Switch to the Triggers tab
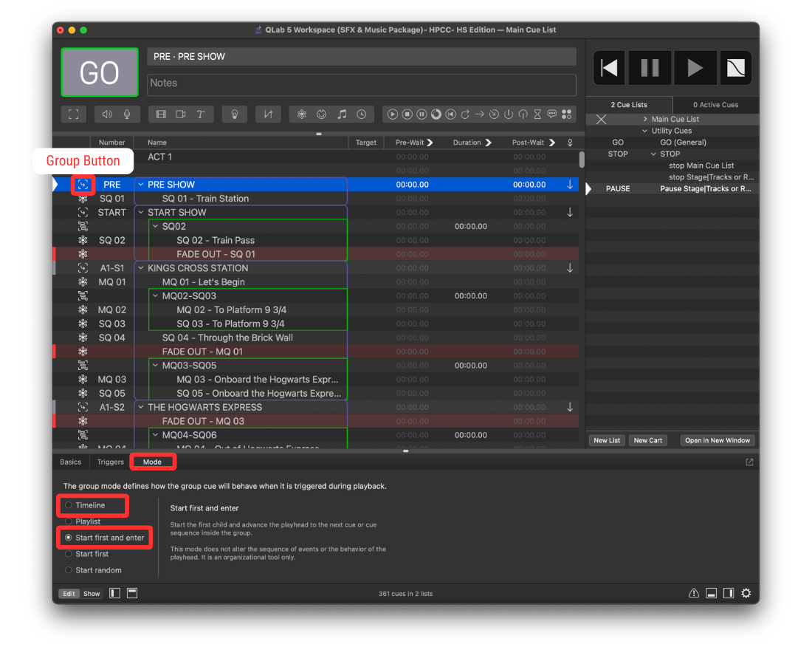 click(109, 462)
